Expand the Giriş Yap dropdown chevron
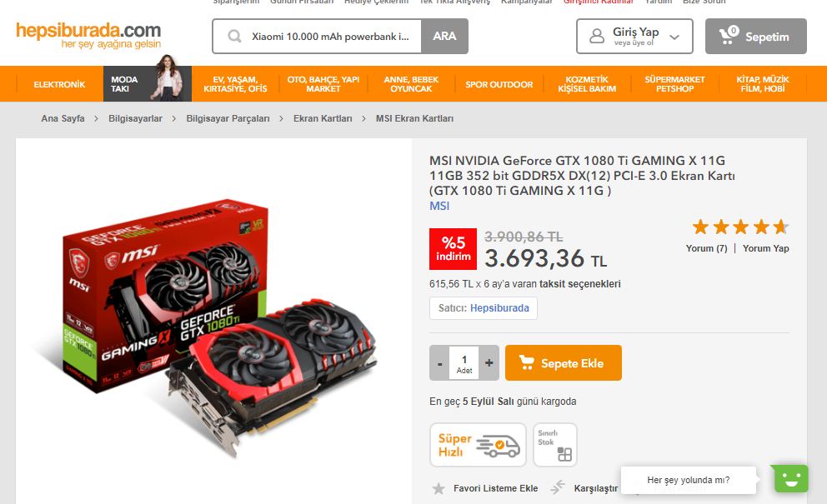Image resolution: width=827 pixels, height=504 pixels. (674, 37)
